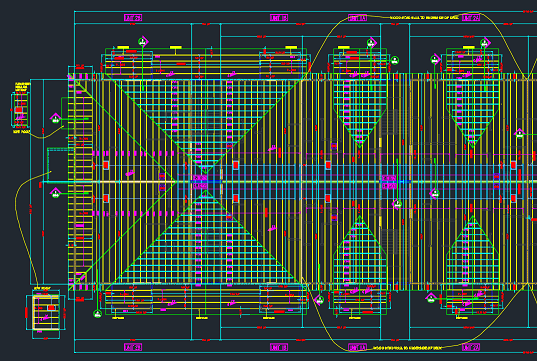Select the yellow wood stud wall note at top
Image resolution: width=537 pixels, height=361 pixels.
[424, 17]
